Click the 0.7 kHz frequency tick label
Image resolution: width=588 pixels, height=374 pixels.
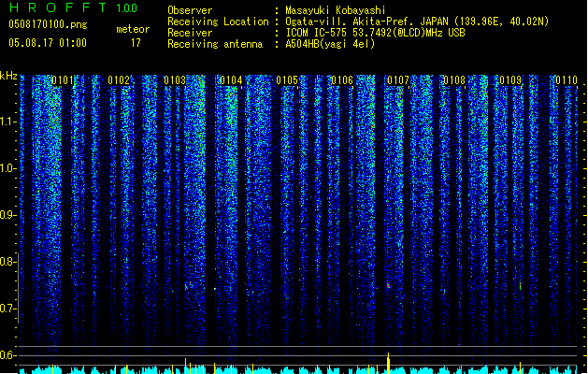point(7,309)
